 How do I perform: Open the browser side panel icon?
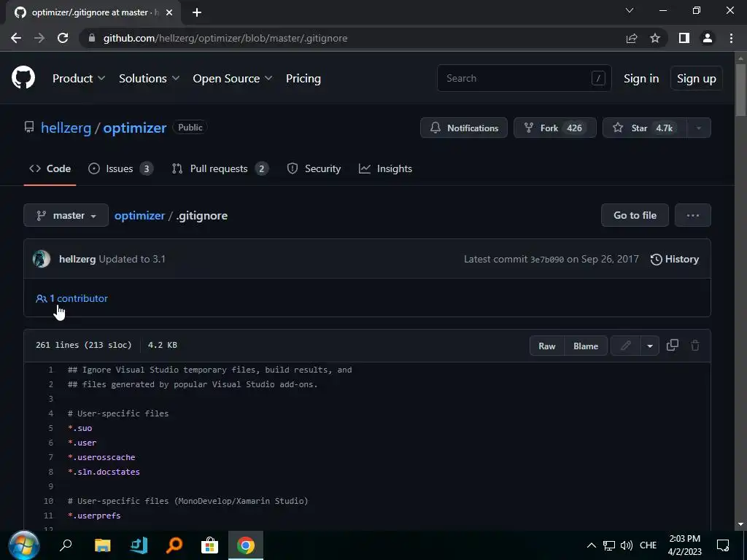click(x=684, y=38)
